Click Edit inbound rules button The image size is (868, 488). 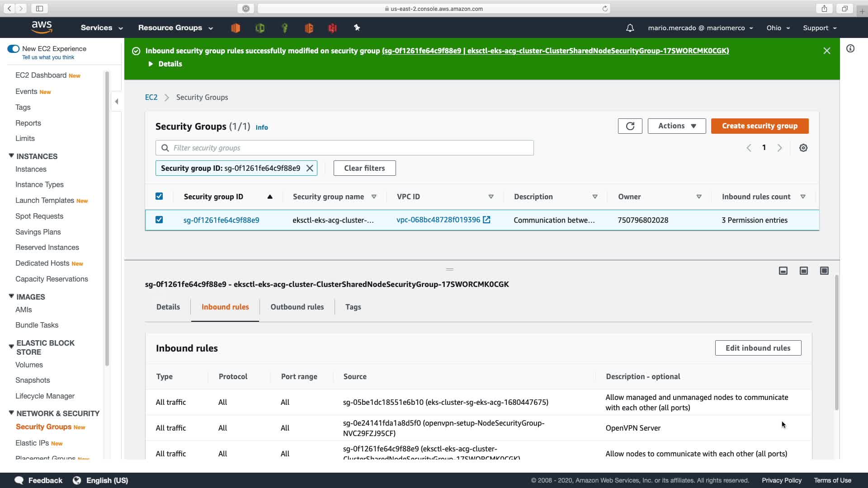(758, 348)
